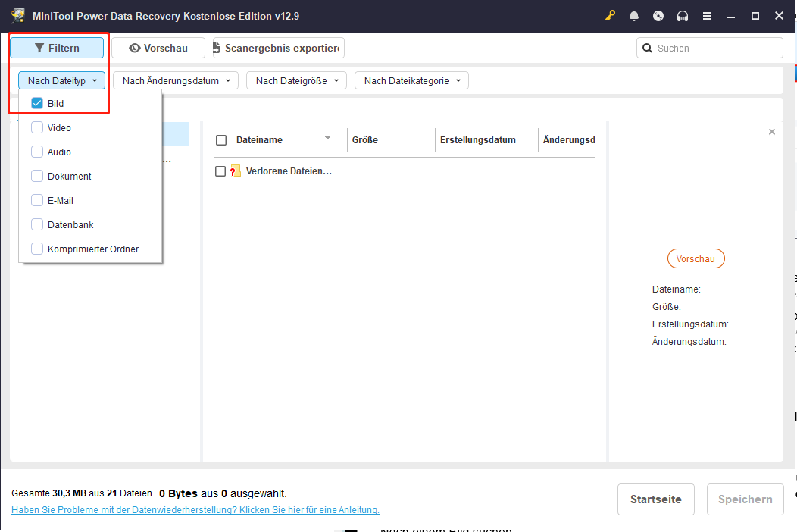Open the notification bell icon

point(634,16)
